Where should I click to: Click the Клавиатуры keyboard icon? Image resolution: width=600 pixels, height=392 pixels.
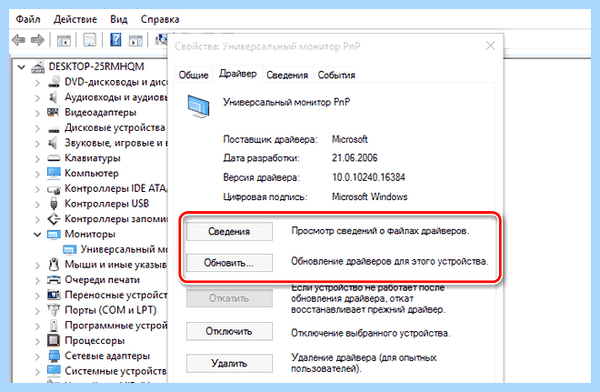pos(54,158)
